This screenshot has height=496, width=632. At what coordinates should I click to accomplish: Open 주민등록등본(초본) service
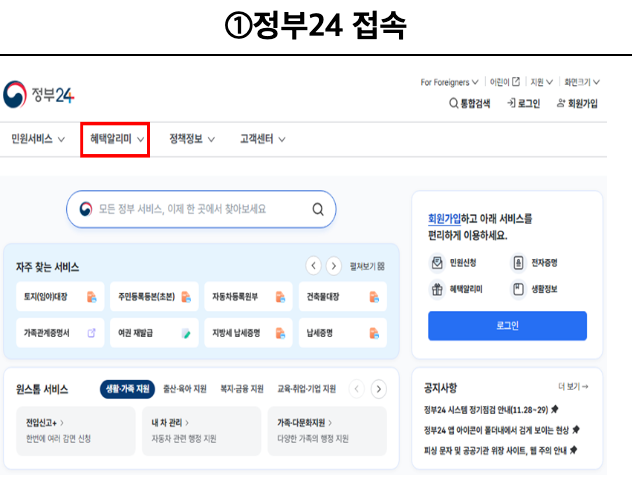click(154, 297)
